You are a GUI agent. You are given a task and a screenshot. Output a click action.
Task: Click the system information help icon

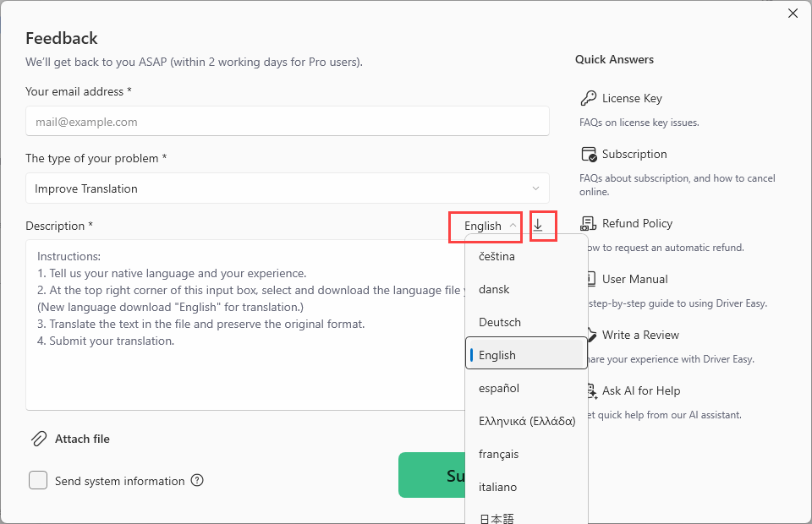197,481
